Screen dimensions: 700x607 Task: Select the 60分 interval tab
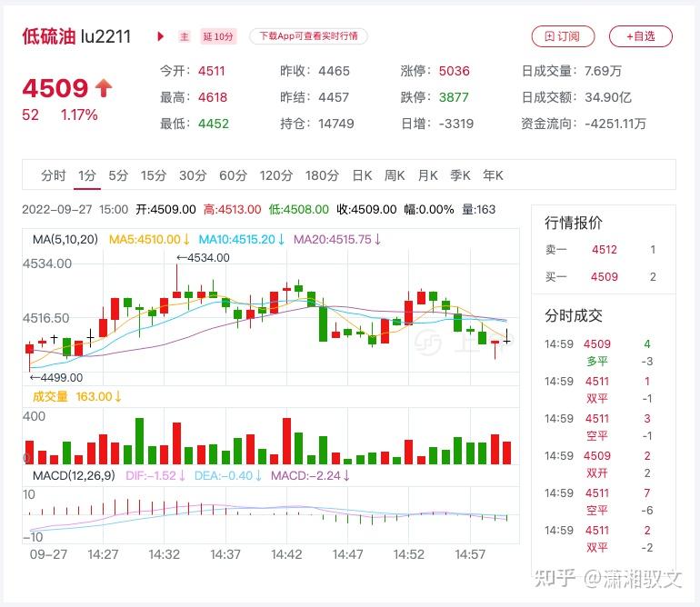tap(233, 175)
